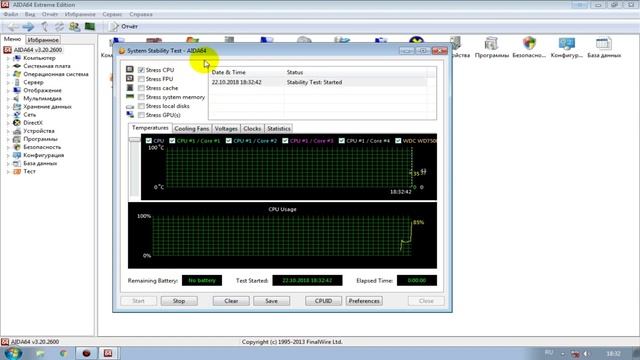Expand the Системная плата tree node arrow
This screenshot has width=640, height=360.
click(8, 66)
